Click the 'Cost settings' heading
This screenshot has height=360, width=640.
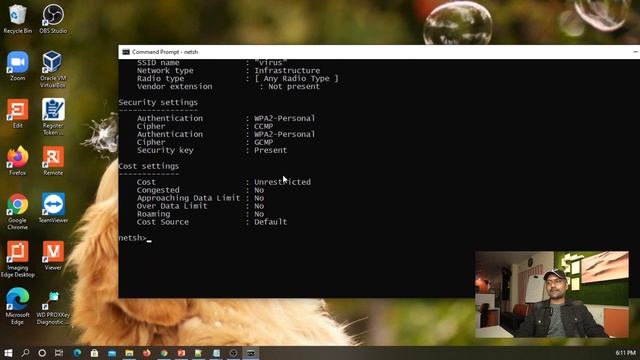click(149, 166)
